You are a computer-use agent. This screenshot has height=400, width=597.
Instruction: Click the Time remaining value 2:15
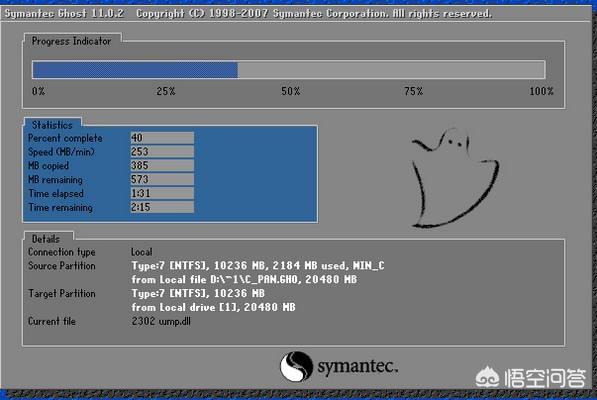click(162, 207)
